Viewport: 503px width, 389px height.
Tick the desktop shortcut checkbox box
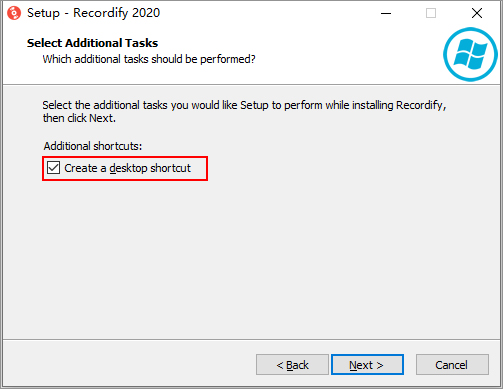(53, 168)
